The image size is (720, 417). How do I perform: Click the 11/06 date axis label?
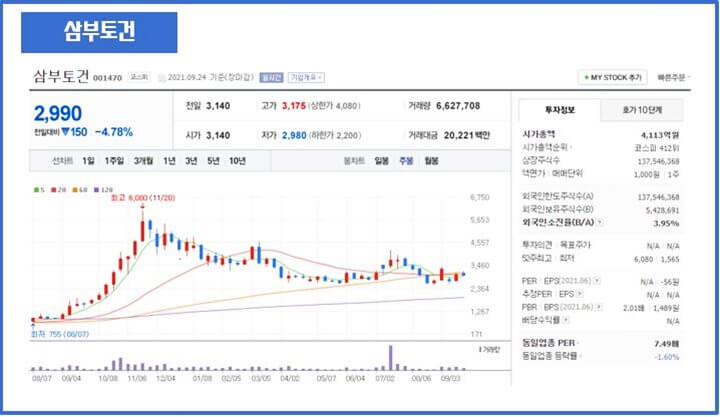pos(137,379)
